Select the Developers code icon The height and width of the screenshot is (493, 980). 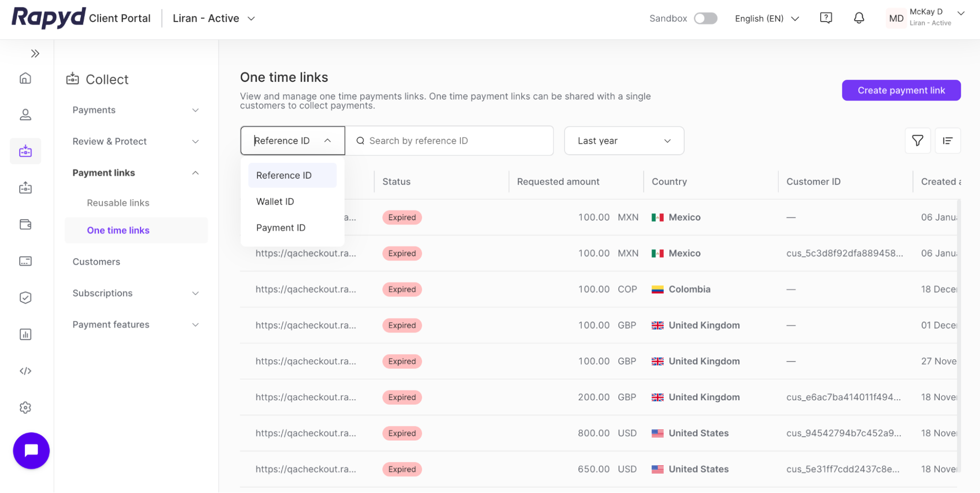(x=25, y=370)
